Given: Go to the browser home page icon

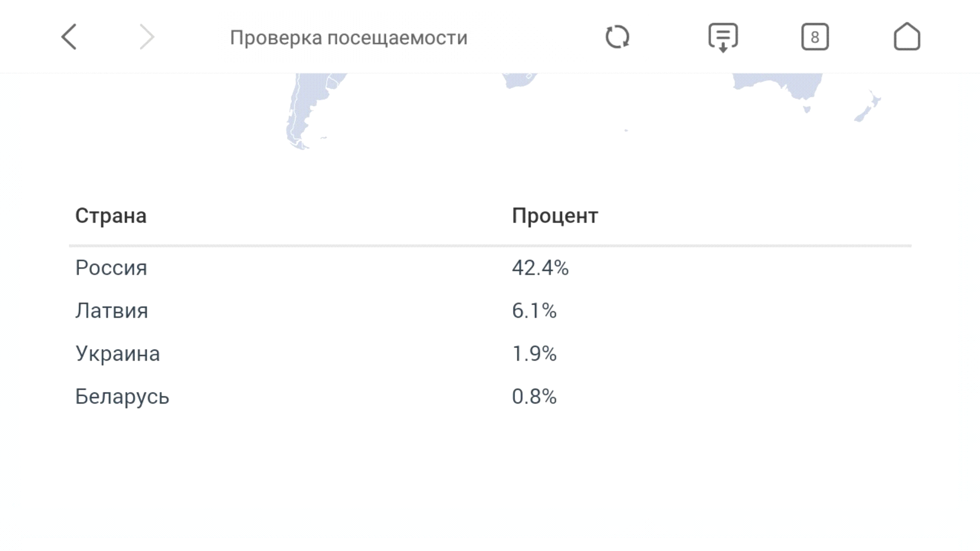Looking at the screenshot, I should coord(906,37).
